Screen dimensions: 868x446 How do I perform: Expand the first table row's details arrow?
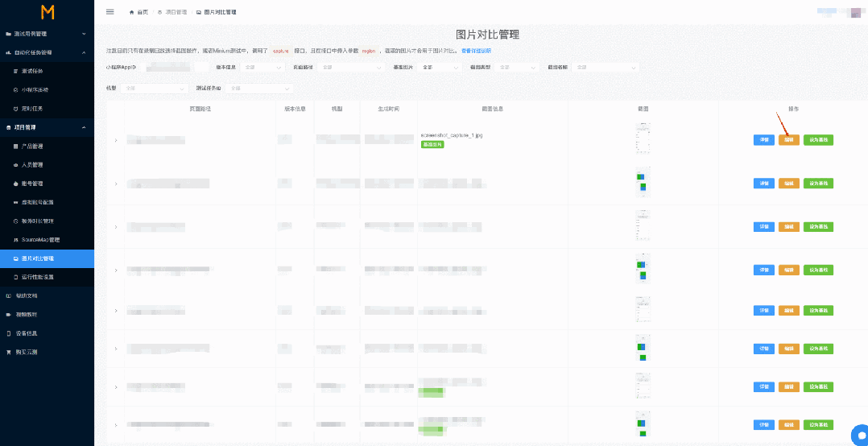point(116,140)
